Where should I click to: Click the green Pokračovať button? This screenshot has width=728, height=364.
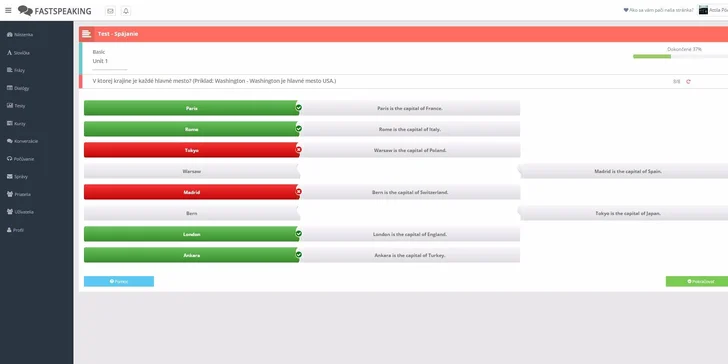pyautogui.click(x=697, y=281)
